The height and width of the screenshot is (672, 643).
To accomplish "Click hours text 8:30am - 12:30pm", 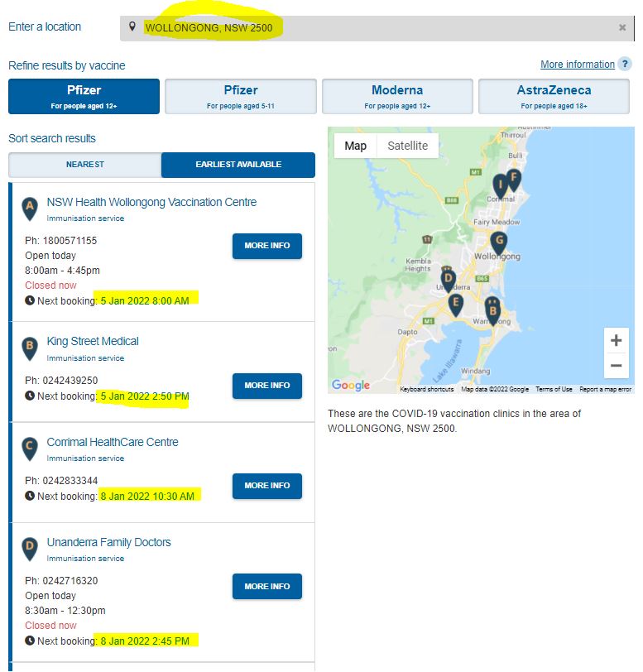I will 65,611.
